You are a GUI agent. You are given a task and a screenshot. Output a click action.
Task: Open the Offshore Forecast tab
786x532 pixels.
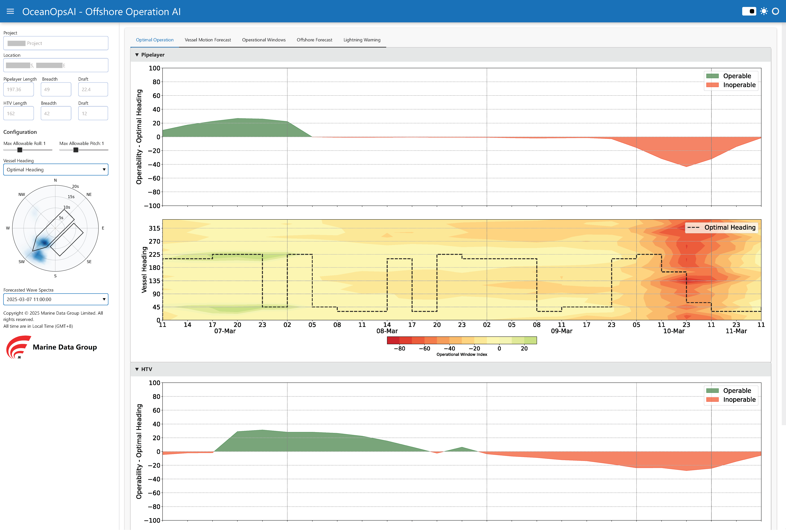tap(314, 40)
